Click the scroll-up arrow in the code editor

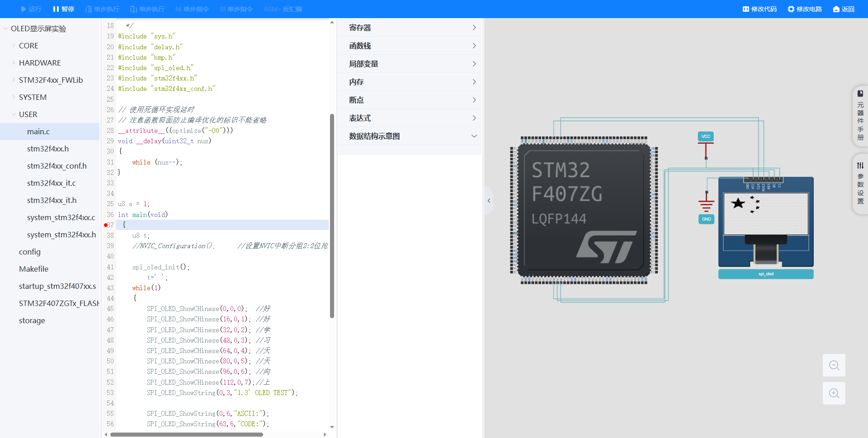[x=332, y=22]
